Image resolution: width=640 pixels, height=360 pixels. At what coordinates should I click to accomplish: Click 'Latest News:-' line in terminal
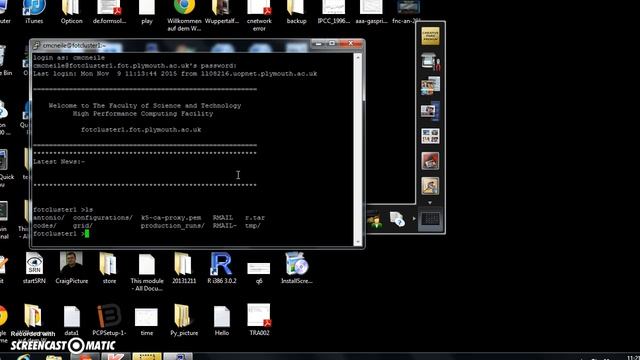[59, 162]
